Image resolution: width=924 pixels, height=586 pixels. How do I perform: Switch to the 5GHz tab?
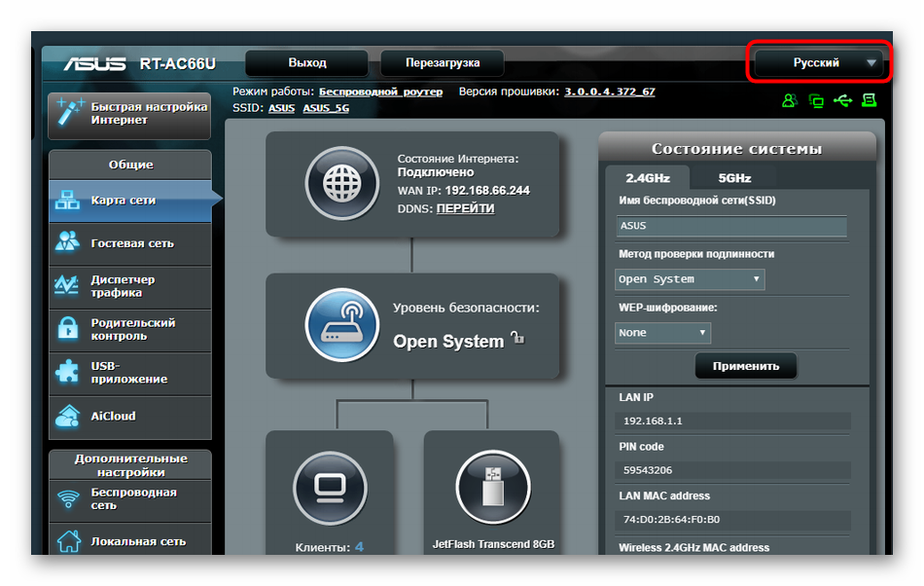click(x=734, y=178)
